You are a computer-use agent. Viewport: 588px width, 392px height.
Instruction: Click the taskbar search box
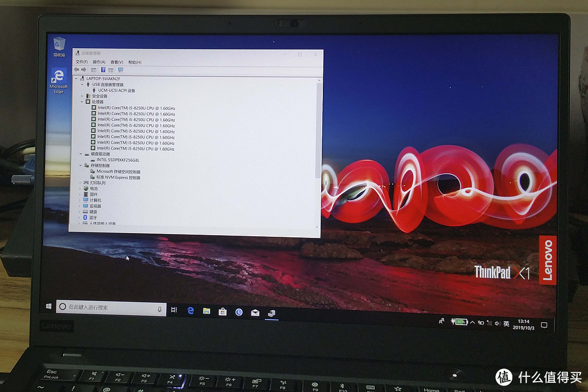pos(111,308)
